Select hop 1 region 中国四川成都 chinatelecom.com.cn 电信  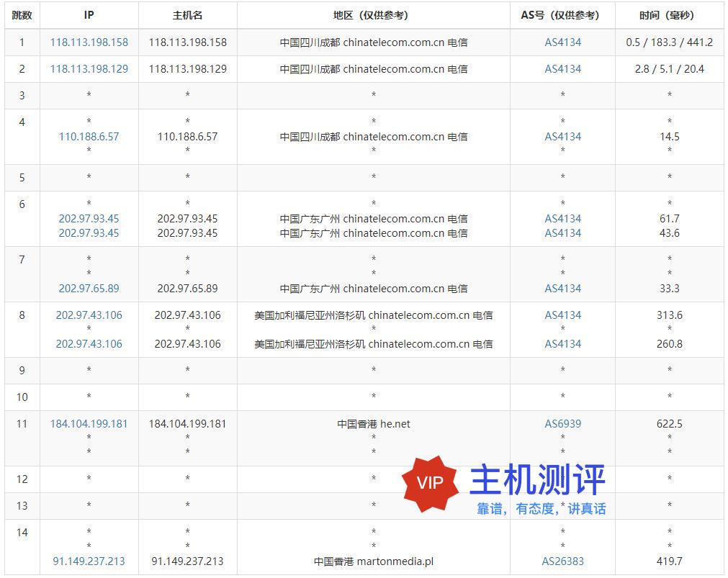[x=374, y=42]
